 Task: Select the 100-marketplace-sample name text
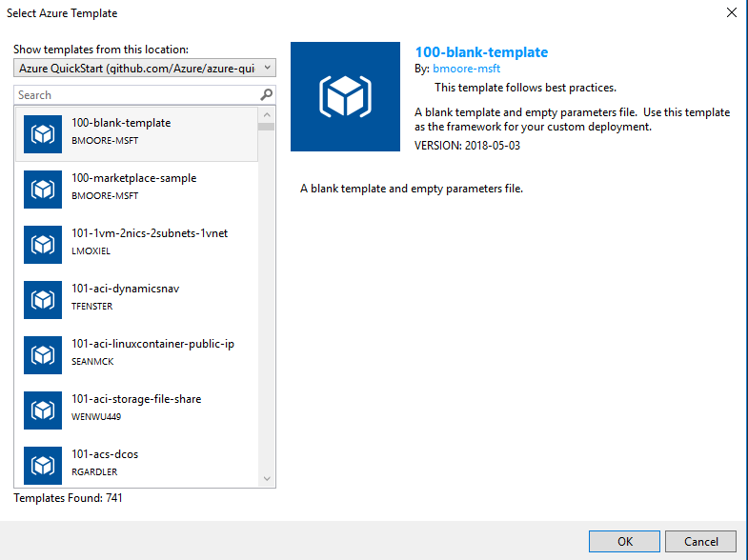134,178
